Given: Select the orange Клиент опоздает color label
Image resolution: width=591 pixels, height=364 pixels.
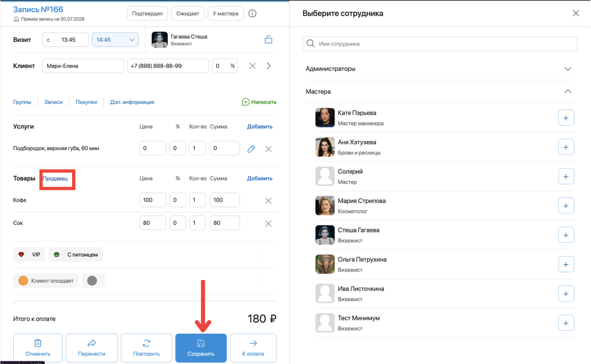Looking at the screenshot, I should [46, 281].
